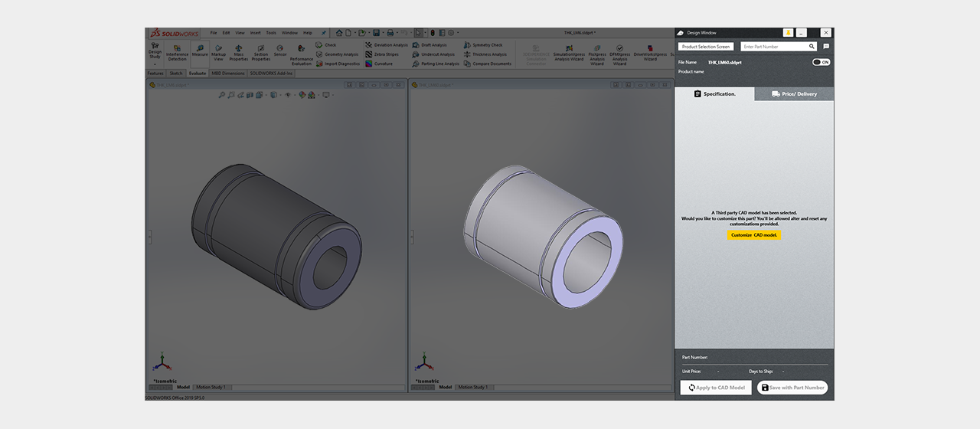Click the Customize CAD model button

point(754,235)
